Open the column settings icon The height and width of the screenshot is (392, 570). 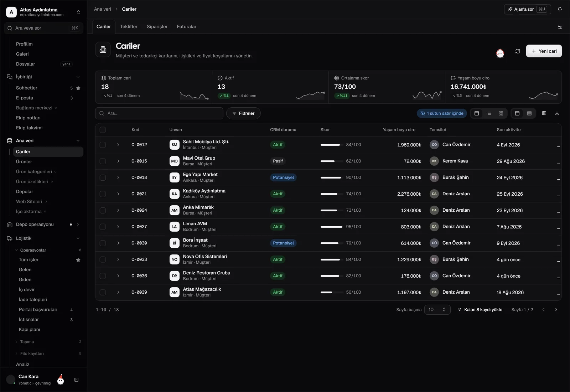tap(544, 113)
